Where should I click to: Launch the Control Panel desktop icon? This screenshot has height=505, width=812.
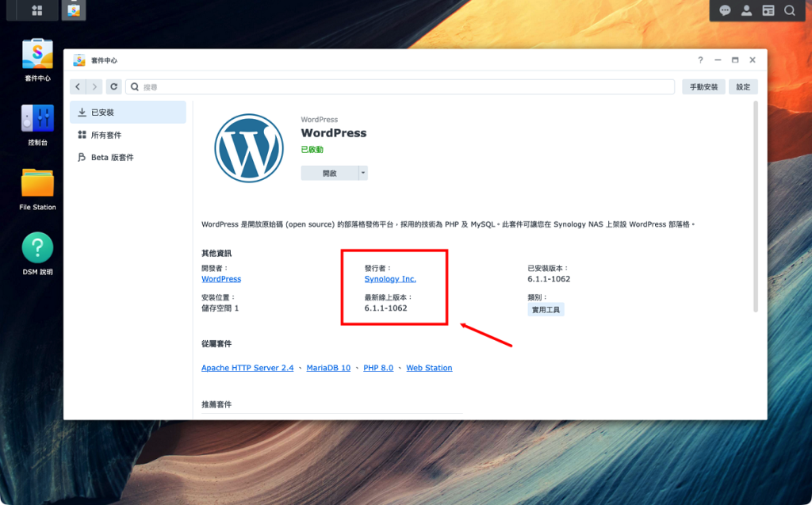(x=37, y=119)
